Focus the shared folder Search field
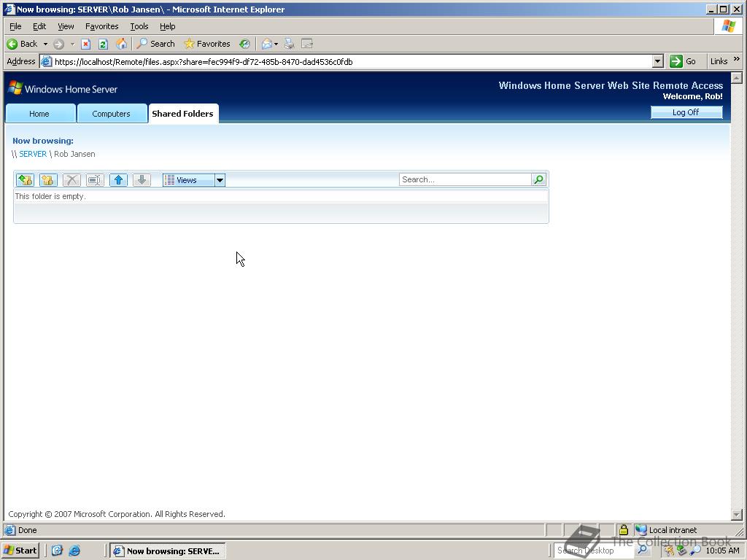 pyautogui.click(x=465, y=179)
